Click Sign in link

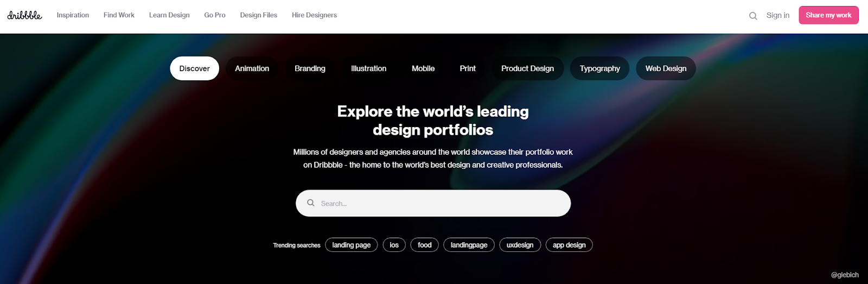(x=778, y=15)
